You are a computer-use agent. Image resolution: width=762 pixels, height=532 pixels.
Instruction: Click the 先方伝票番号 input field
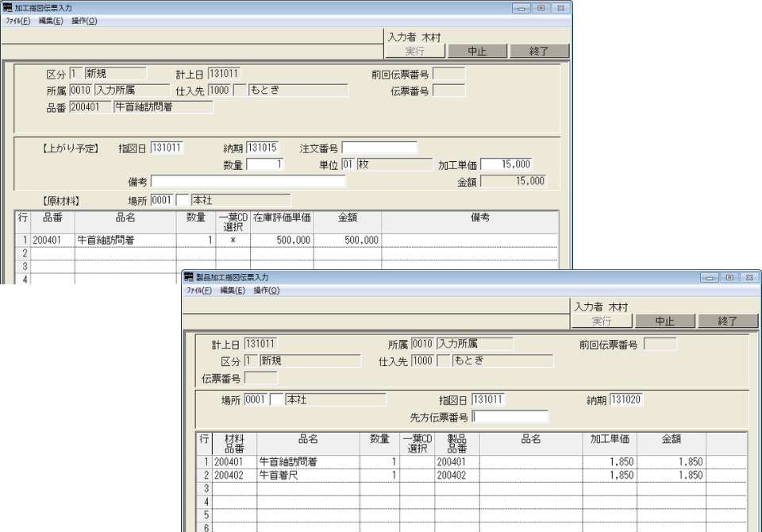(510, 416)
